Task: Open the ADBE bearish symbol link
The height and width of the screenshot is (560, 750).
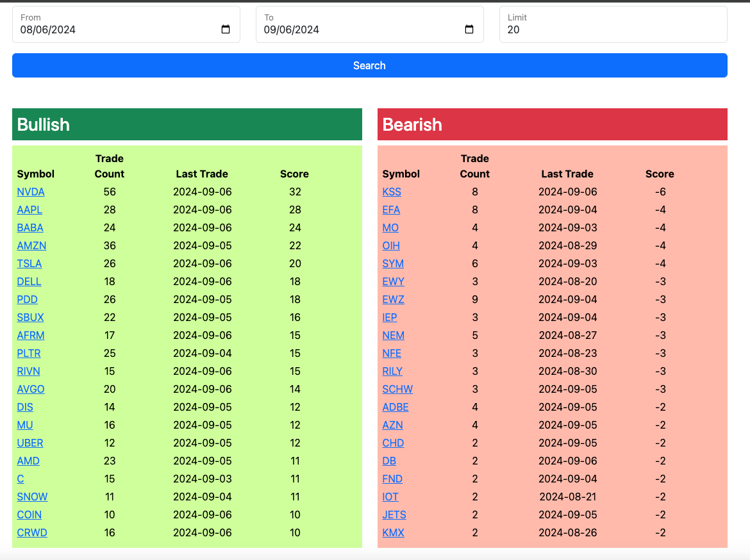Action: tap(395, 407)
